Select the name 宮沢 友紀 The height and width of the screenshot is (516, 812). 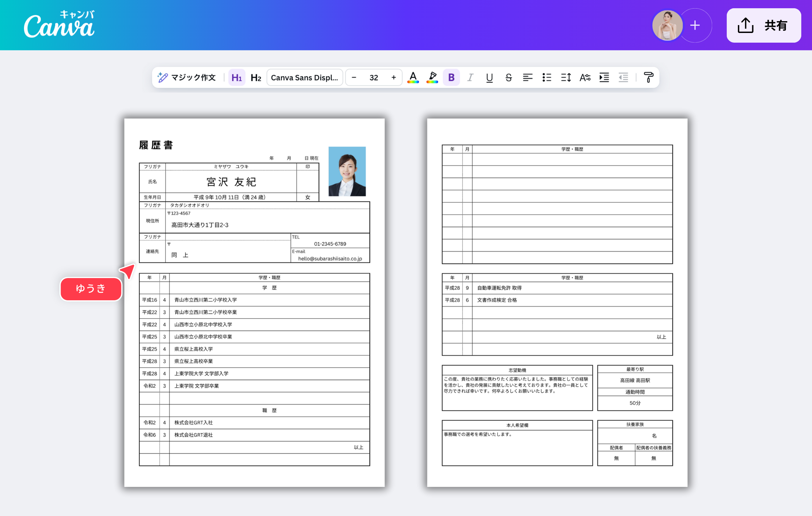[231, 182]
